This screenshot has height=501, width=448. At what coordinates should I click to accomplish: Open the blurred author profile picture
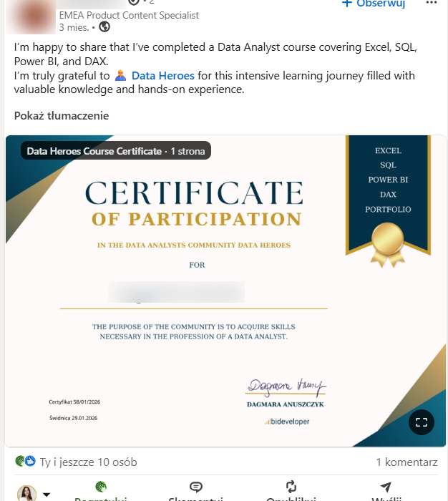click(31, 16)
